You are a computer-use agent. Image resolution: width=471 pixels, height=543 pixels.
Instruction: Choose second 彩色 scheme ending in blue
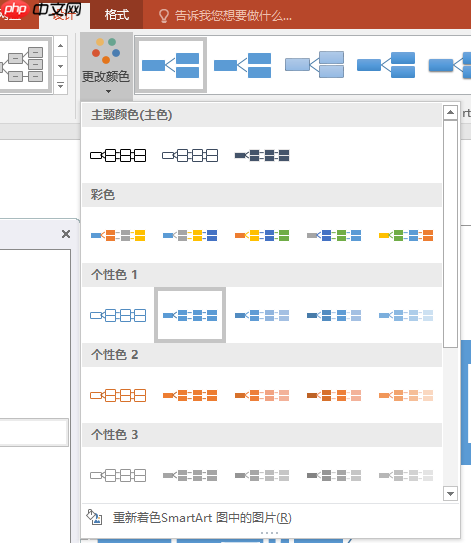pos(190,235)
